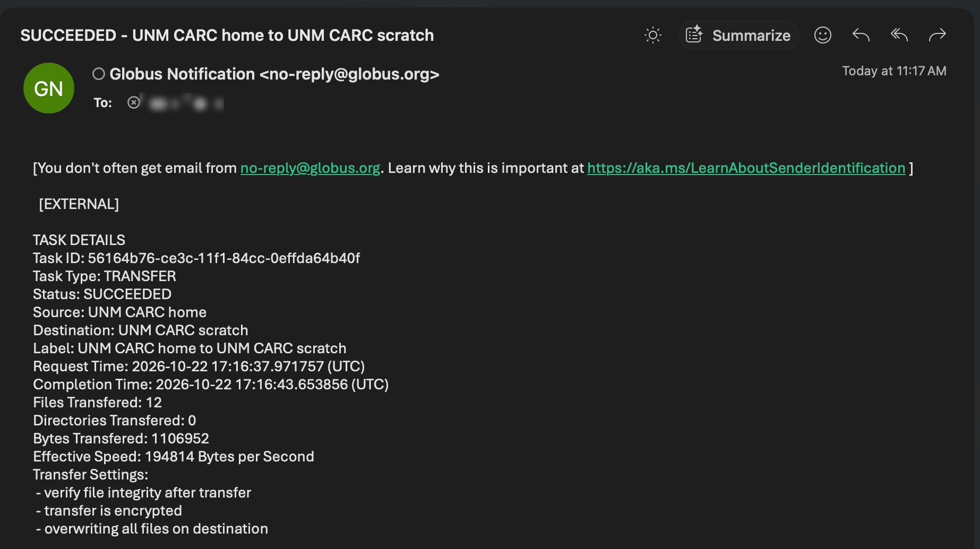980x549 pixels.
Task: Click the SUCCEEDED email subject line
Action: point(227,36)
